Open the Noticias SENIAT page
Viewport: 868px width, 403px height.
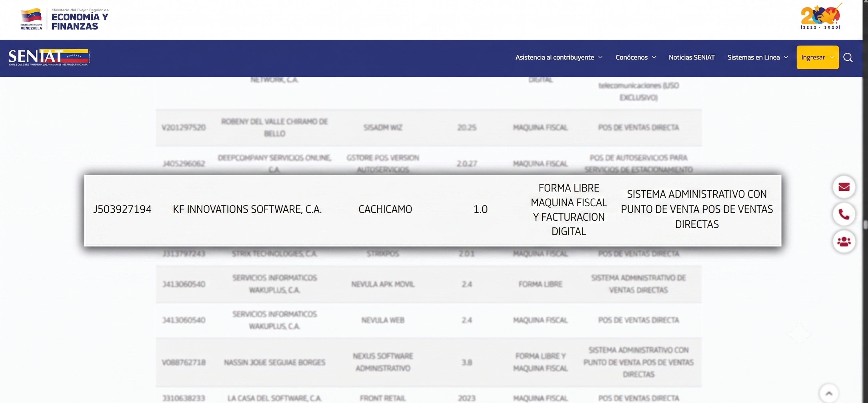coord(691,57)
